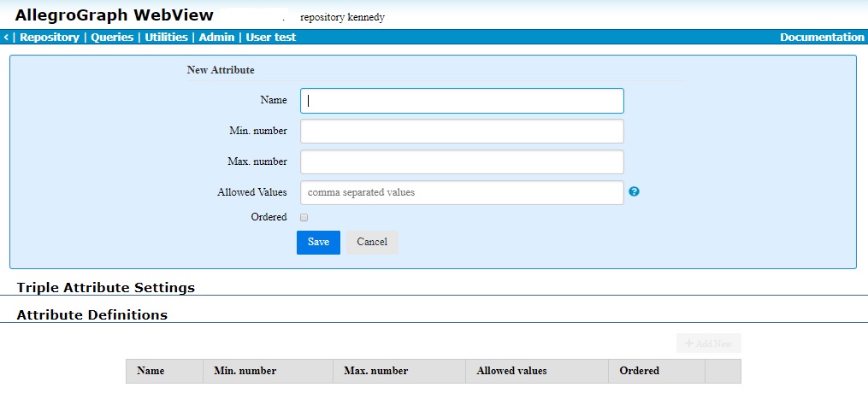This screenshot has height=399, width=868.
Task: Open the Documentation link
Action: (822, 38)
